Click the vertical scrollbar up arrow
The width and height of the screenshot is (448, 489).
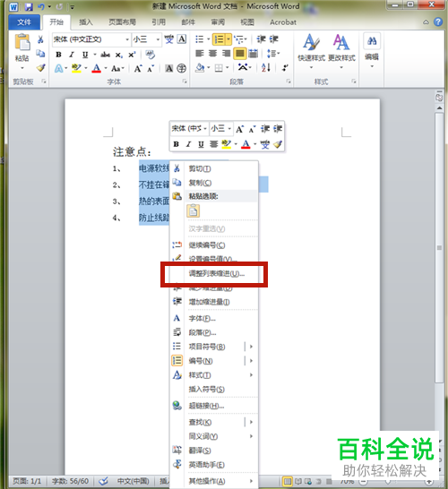tap(439, 107)
